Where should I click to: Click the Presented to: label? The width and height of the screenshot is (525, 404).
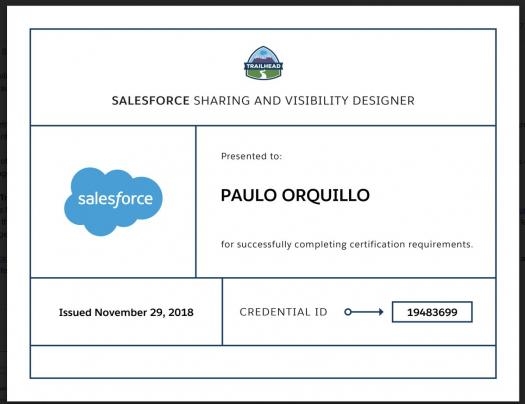pyautogui.click(x=251, y=156)
